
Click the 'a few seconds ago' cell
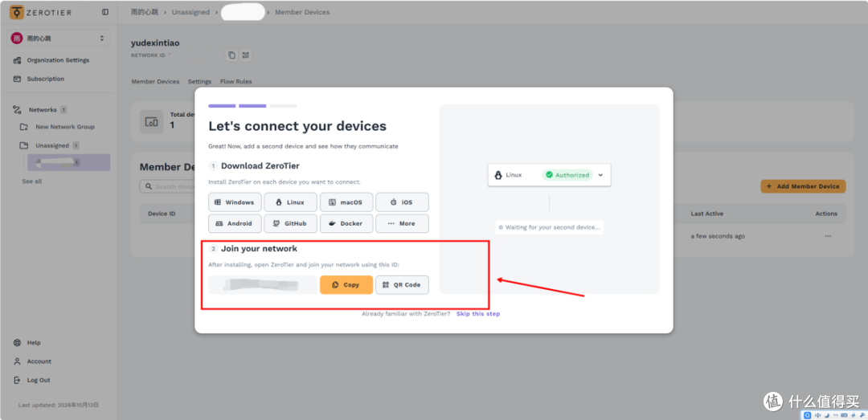(x=718, y=236)
